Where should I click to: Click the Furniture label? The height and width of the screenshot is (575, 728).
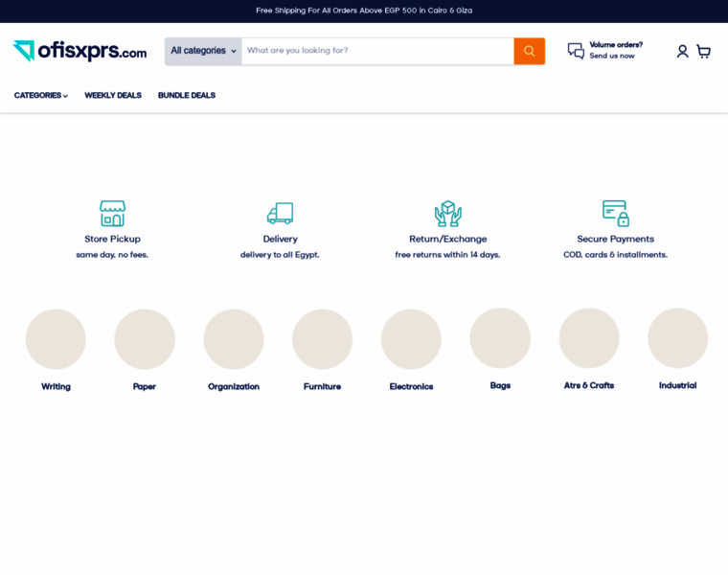322,386
